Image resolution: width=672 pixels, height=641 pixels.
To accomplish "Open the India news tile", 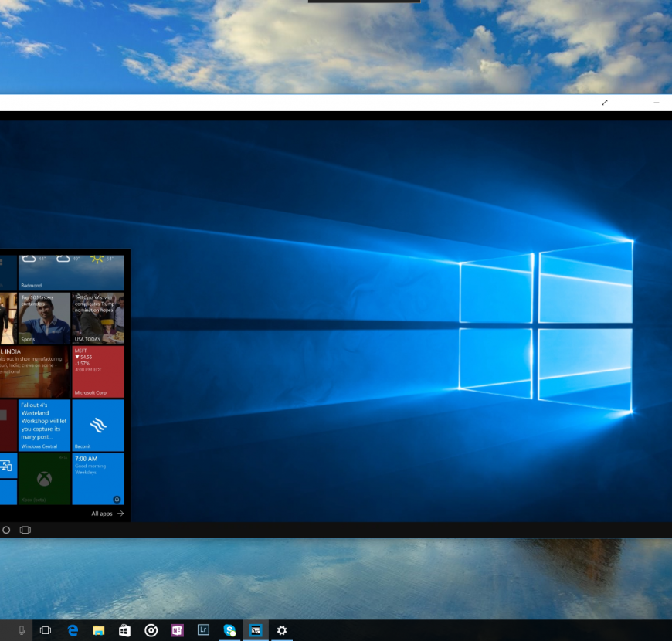I will (35, 371).
